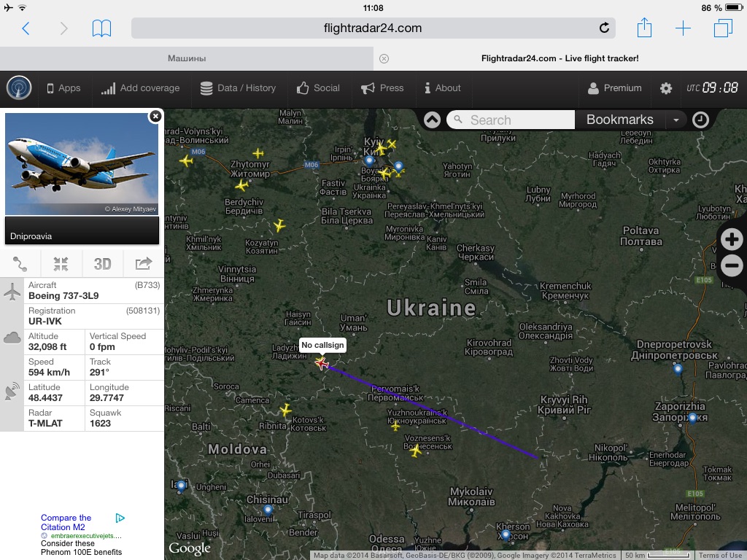Viewport: 747px width, 560px height.
Task: Click the Flightradar24 radar logo
Action: point(19,88)
